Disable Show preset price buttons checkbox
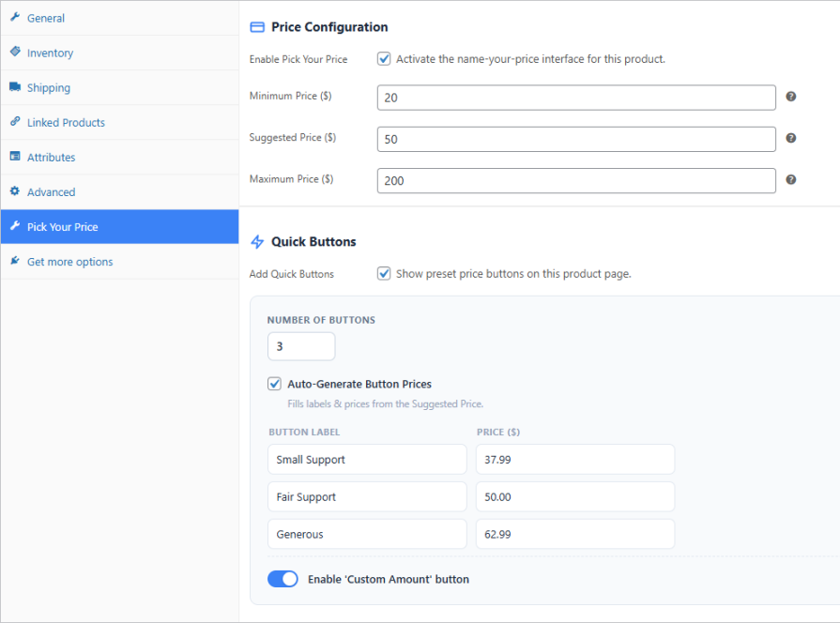 (x=384, y=273)
